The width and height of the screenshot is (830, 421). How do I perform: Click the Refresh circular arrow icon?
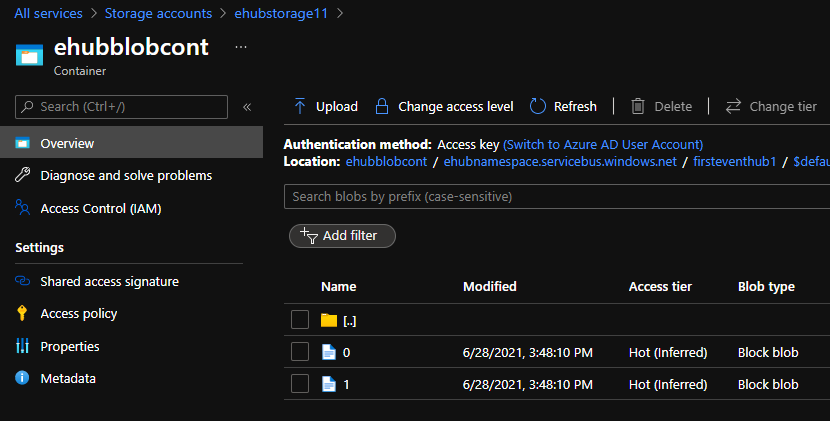(x=538, y=106)
